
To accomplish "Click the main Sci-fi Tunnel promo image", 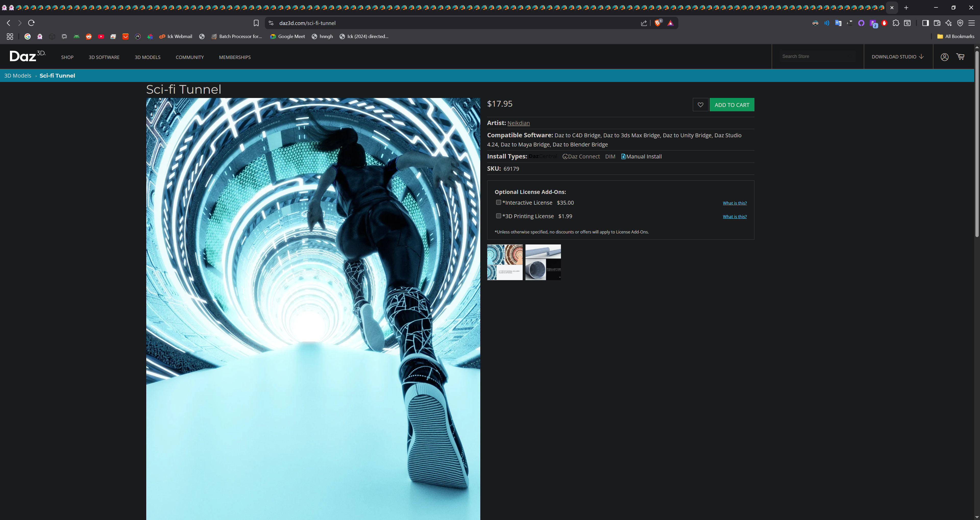I will coord(313,308).
